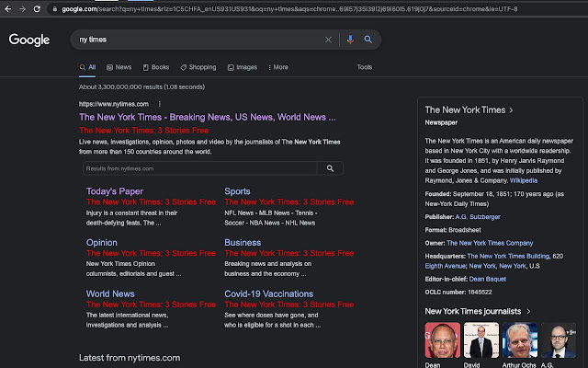Open The New York Times Building link
The image size is (588, 368).
508,256
